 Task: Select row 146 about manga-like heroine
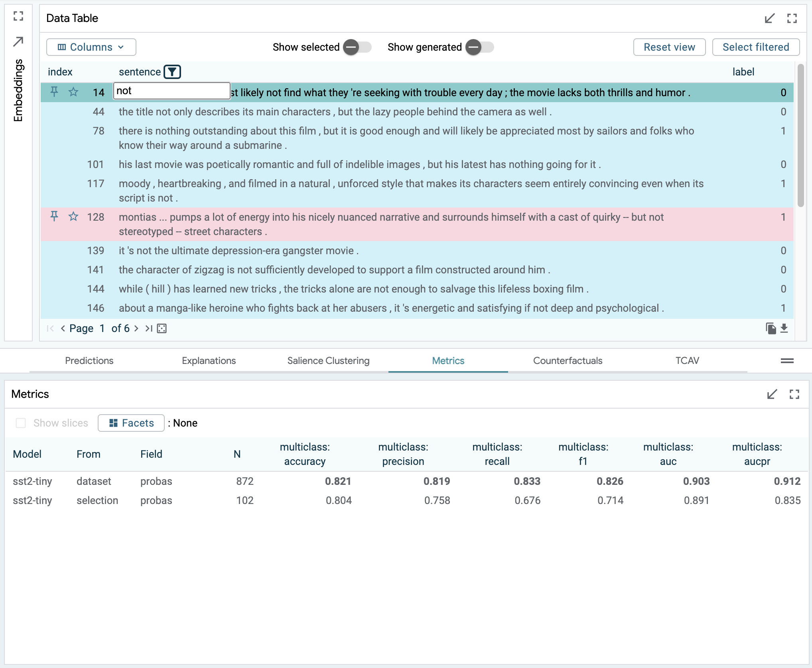[x=417, y=308]
